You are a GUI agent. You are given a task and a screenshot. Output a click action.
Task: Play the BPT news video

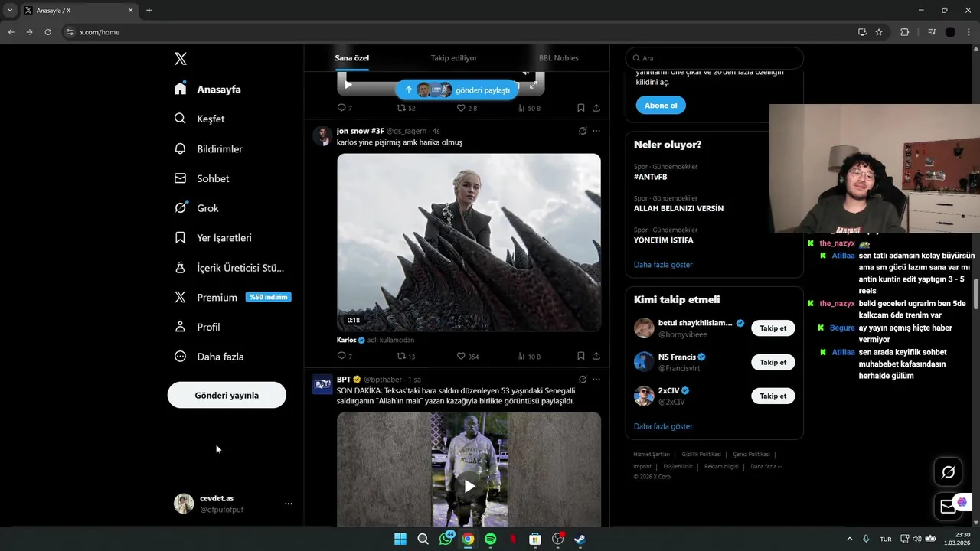tap(469, 485)
